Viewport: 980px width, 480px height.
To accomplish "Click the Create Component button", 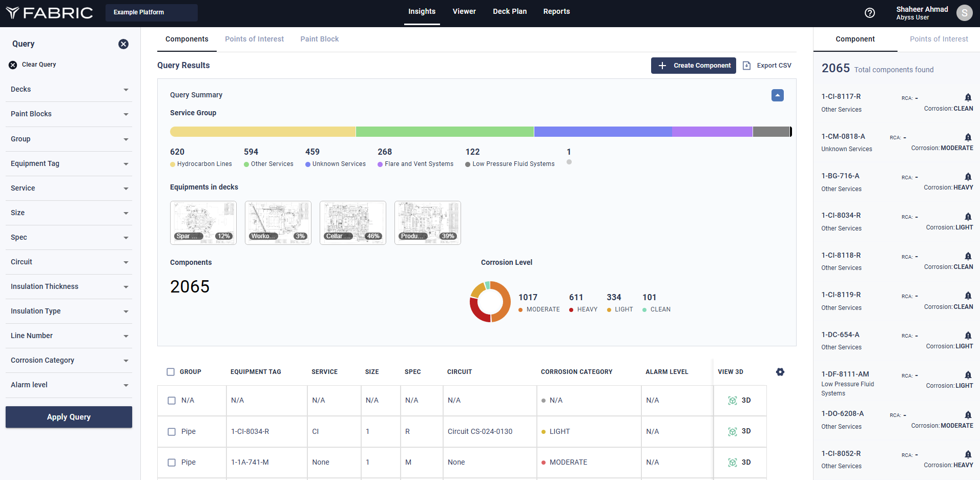I will coord(693,66).
